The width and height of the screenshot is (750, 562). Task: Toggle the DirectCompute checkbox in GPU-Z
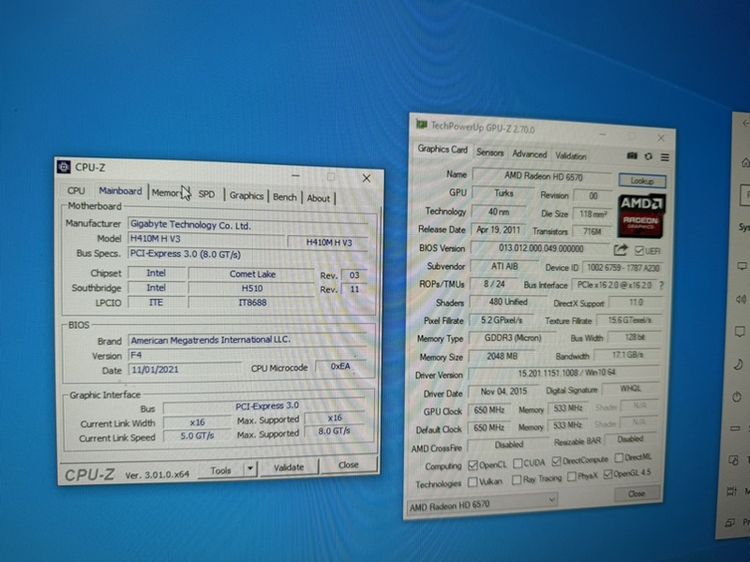pos(556,461)
